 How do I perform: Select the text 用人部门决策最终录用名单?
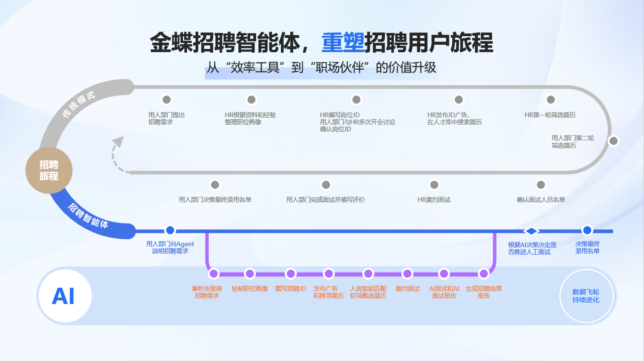pos(215,200)
